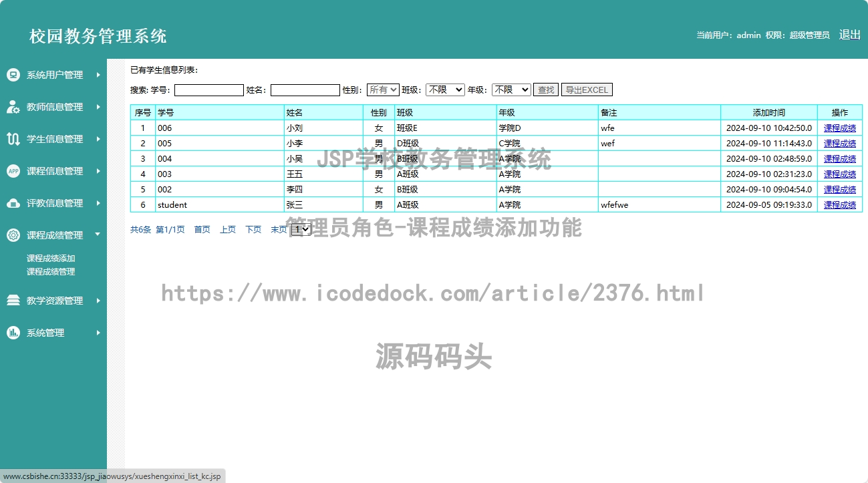
Task: Focus the 姓名 search input
Action: pyautogui.click(x=305, y=90)
